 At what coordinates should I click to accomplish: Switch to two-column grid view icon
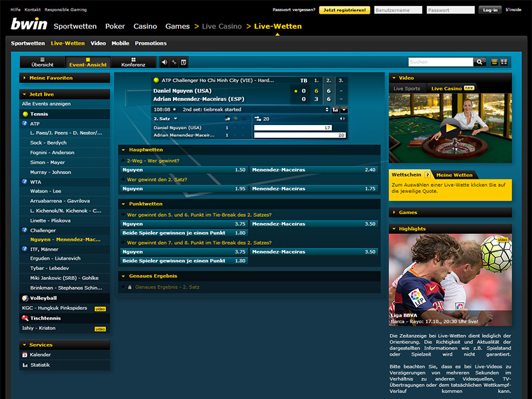pos(504,62)
